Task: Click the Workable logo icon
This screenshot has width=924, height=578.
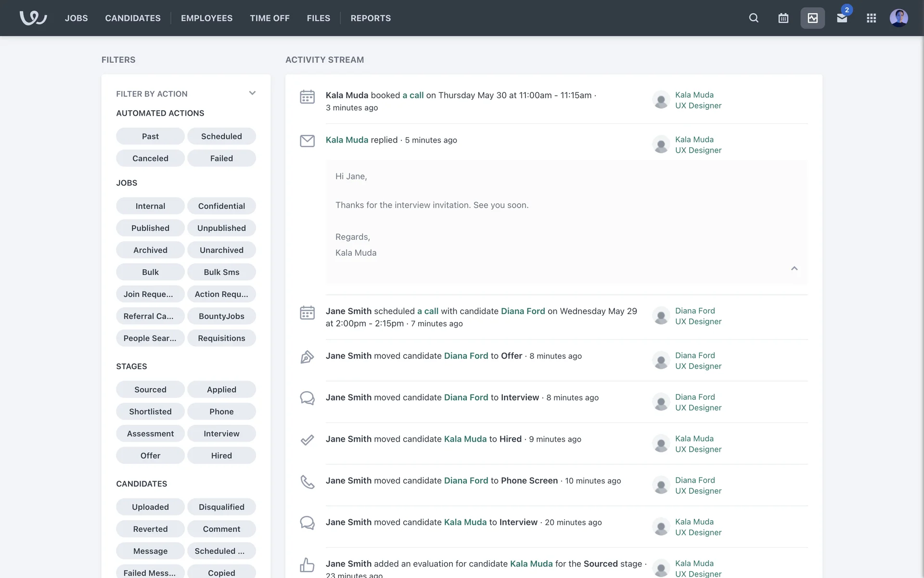Action: click(x=33, y=18)
